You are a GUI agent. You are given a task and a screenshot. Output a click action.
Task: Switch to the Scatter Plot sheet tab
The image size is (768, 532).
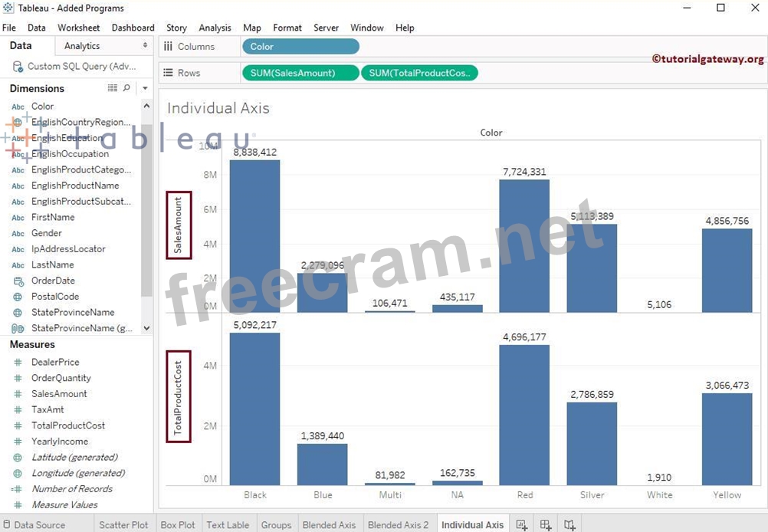coord(123,525)
